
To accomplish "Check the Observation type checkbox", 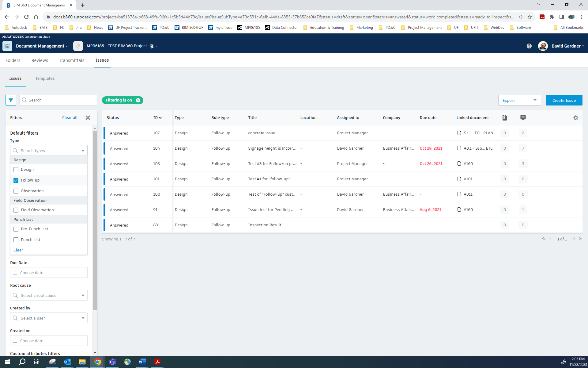I will (16, 191).
